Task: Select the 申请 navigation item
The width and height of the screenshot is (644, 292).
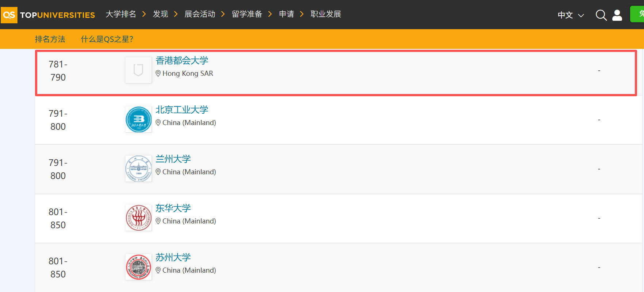Action: coord(286,14)
